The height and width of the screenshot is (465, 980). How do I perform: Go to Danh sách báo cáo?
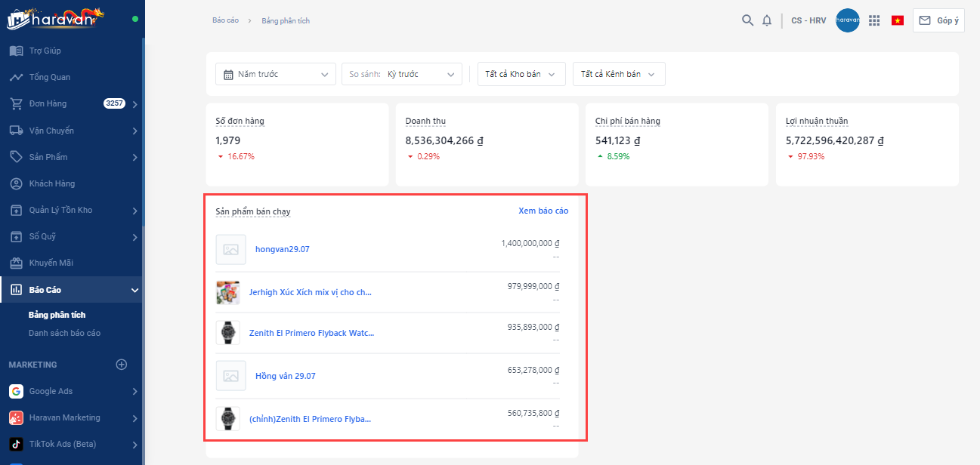64,333
